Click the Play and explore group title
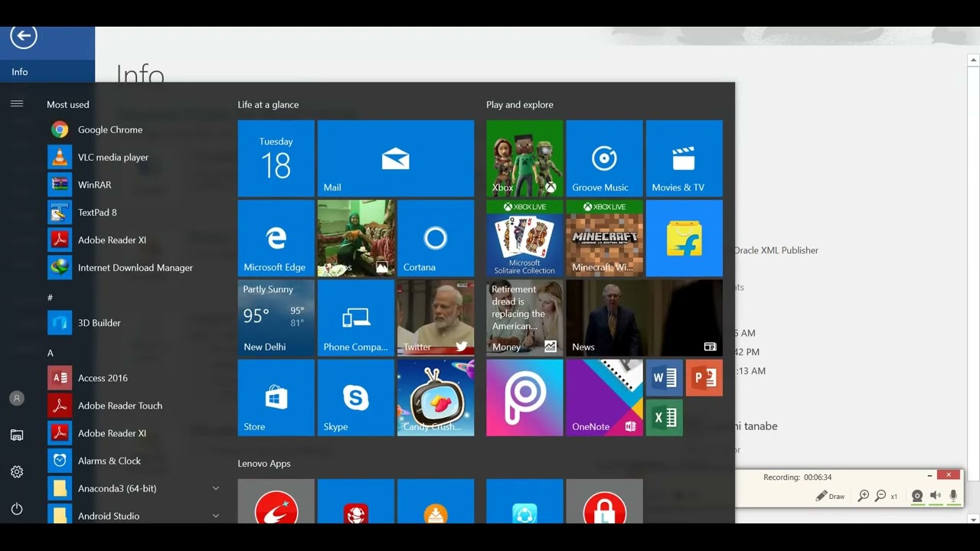The height and width of the screenshot is (551, 980). click(x=520, y=105)
